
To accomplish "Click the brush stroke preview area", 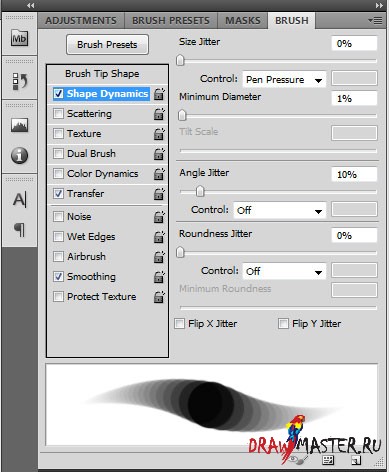I will click(x=212, y=405).
